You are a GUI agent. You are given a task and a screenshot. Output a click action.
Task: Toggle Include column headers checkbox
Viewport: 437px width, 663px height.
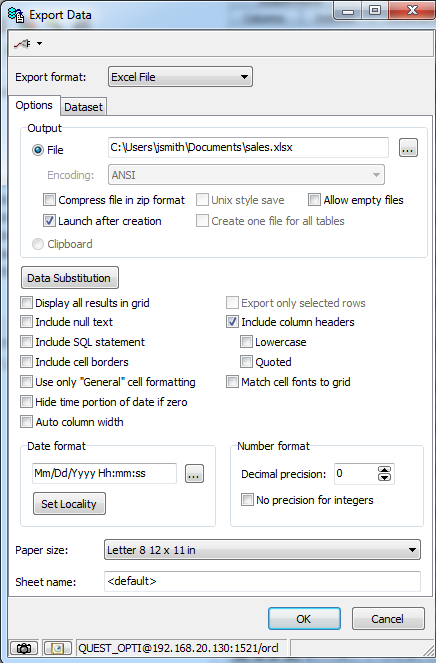[232, 322]
